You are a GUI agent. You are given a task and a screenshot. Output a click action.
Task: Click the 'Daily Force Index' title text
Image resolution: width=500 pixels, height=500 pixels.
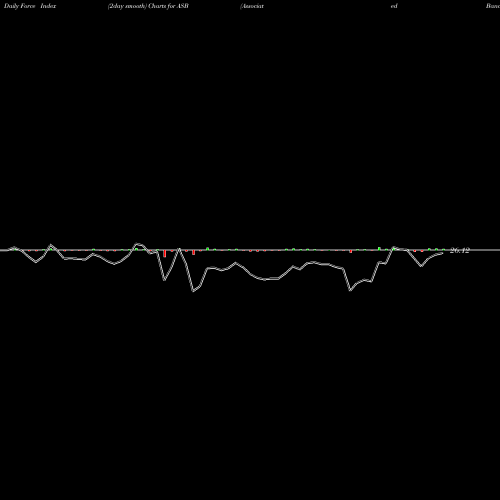click(x=30, y=6)
